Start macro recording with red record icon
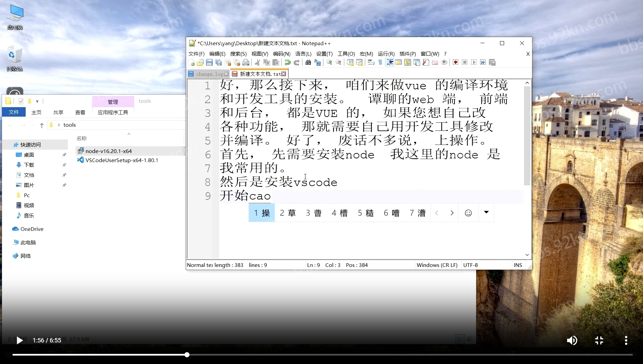 click(x=456, y=62)
